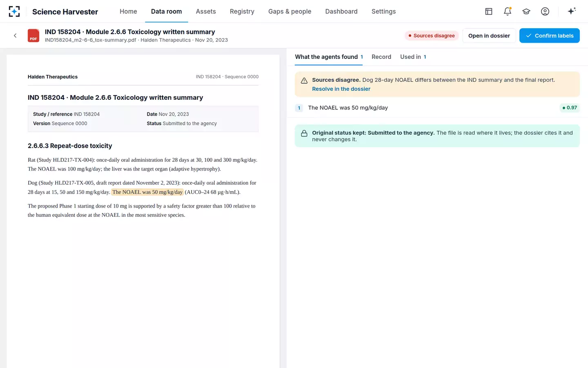This screenshot has height=368, width=588.
Task: Click the red PDF file icon
Action: pyautogui.click(x=33, y=36)
